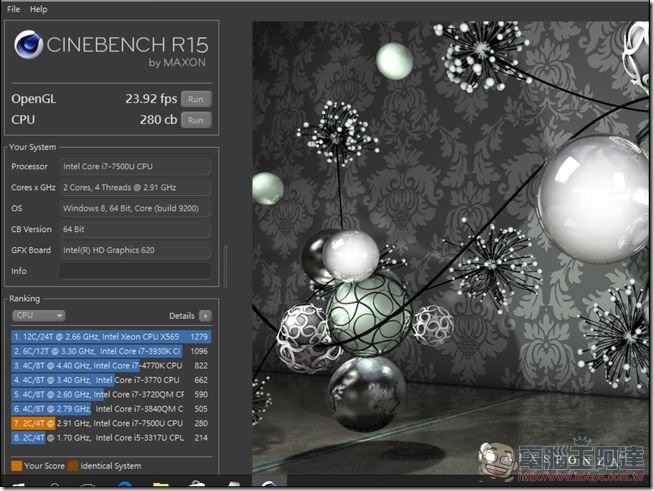
Task: Select ranking row 5 Core i7-3720QM
Action: tap(111, 394)
